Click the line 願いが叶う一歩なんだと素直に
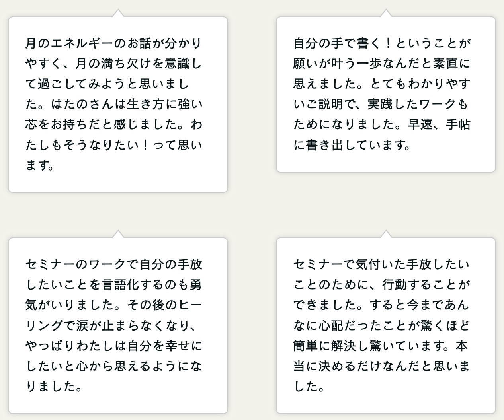 click(x=382, y=63)
